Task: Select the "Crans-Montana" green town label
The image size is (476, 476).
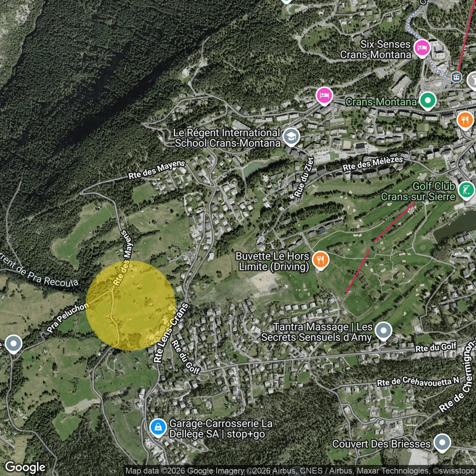Action: 381,102
